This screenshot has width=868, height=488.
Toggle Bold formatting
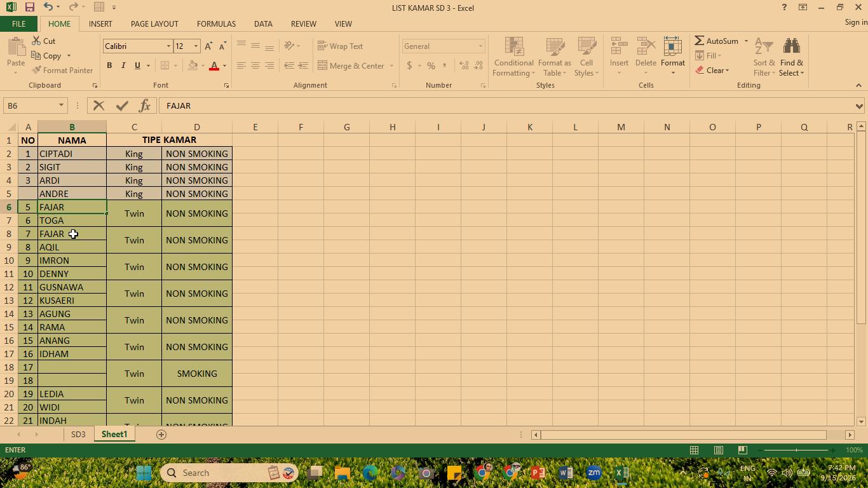coord(109,65)
